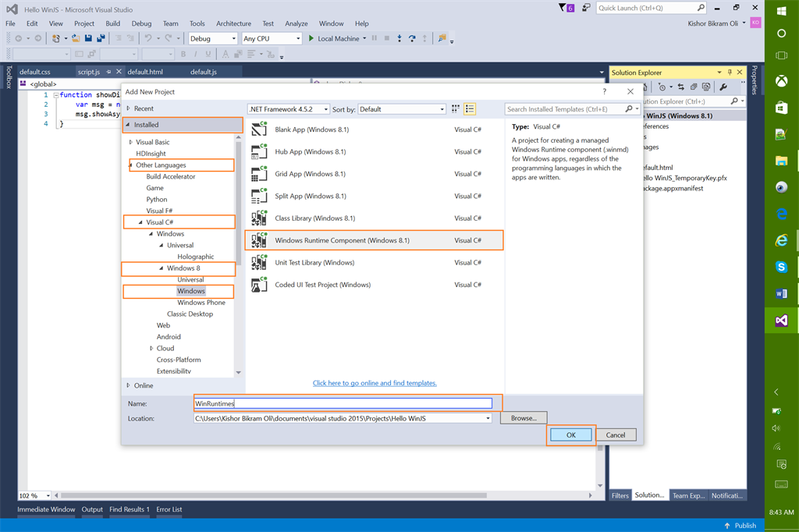The image size is (799, 532).
Task: Click the project Name text field
Action: (x=343, y=403)
